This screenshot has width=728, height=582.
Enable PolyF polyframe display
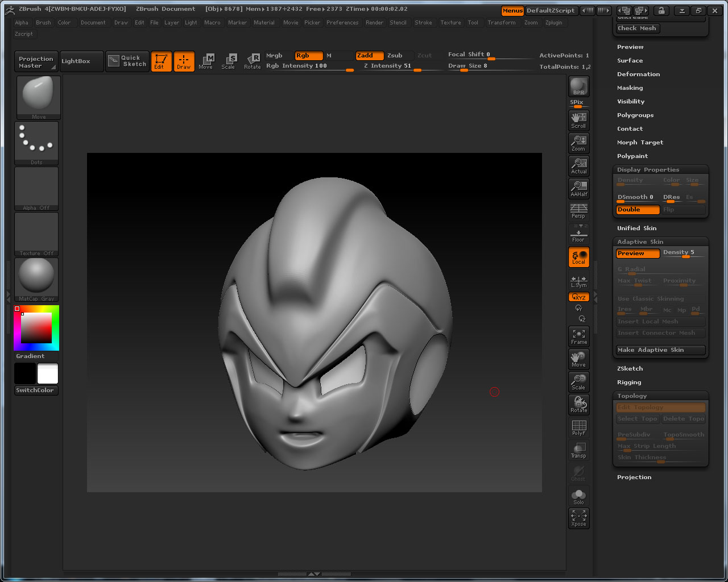[x=578, y=427]
